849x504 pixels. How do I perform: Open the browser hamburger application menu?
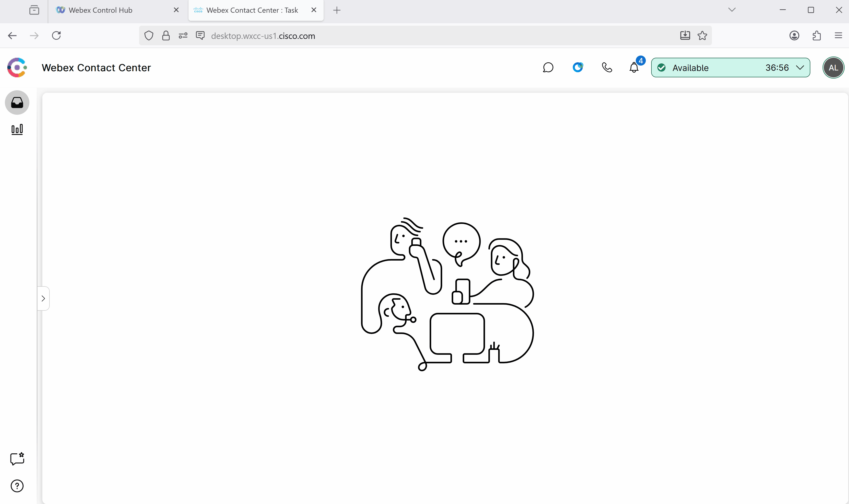click(838, 36)
